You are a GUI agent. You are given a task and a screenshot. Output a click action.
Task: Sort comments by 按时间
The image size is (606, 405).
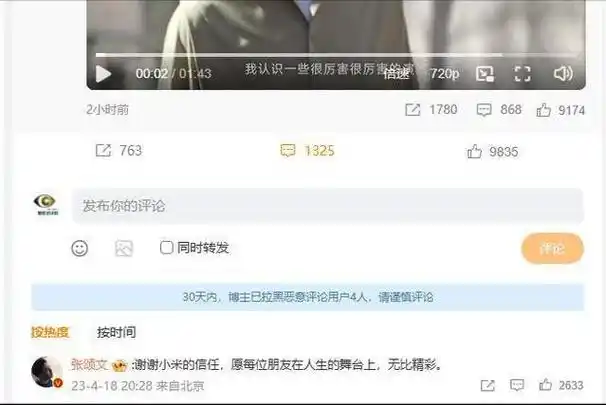[x=116, y=332]
